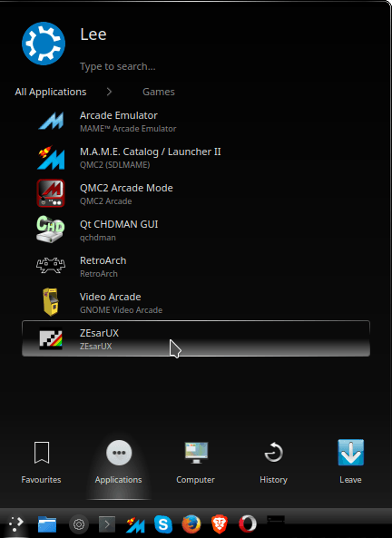Screen dimensions: 392x538
Task: Launch RetroArch from the games list
Action: pyautogui.click(x=196, y=267)
